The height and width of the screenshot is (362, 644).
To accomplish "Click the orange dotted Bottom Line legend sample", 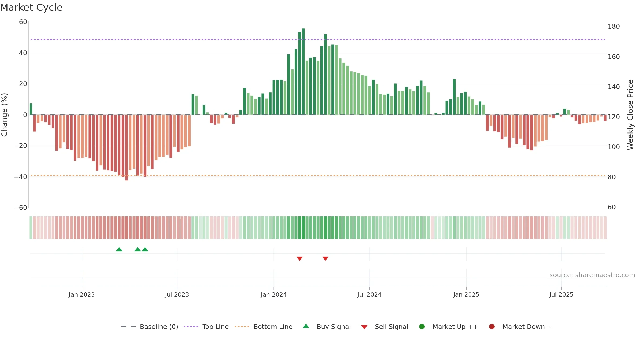I will coord(242,327).
